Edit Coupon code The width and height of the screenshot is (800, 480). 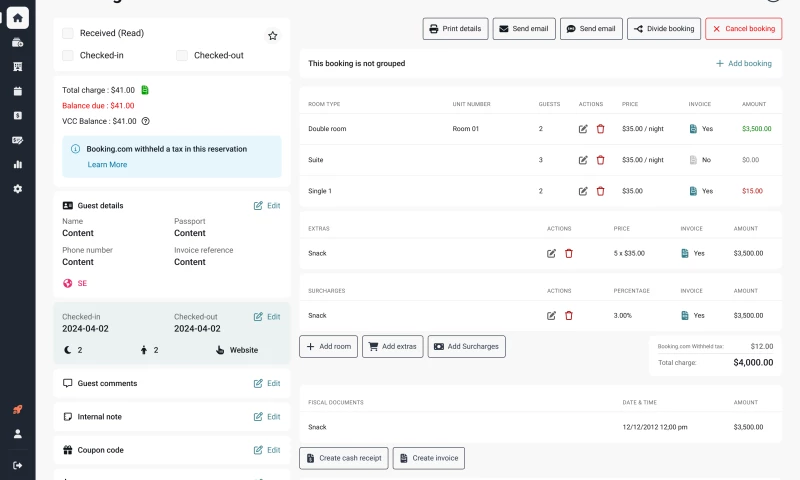[x=267, y=450]
